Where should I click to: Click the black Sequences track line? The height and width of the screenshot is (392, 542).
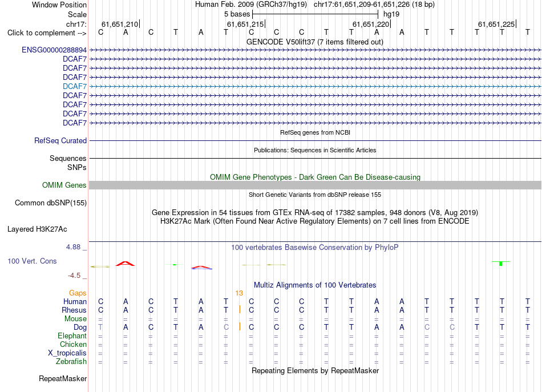pos(315,158)
